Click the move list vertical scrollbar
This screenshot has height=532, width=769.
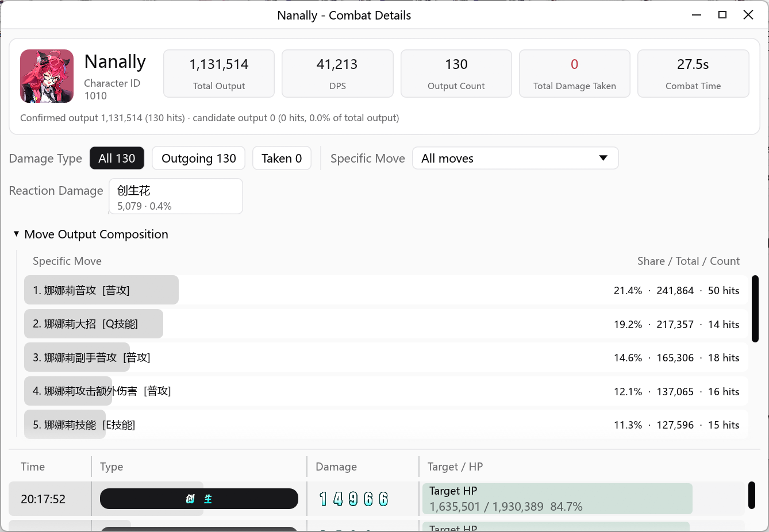pyautogui.click(x=755, y=309)
